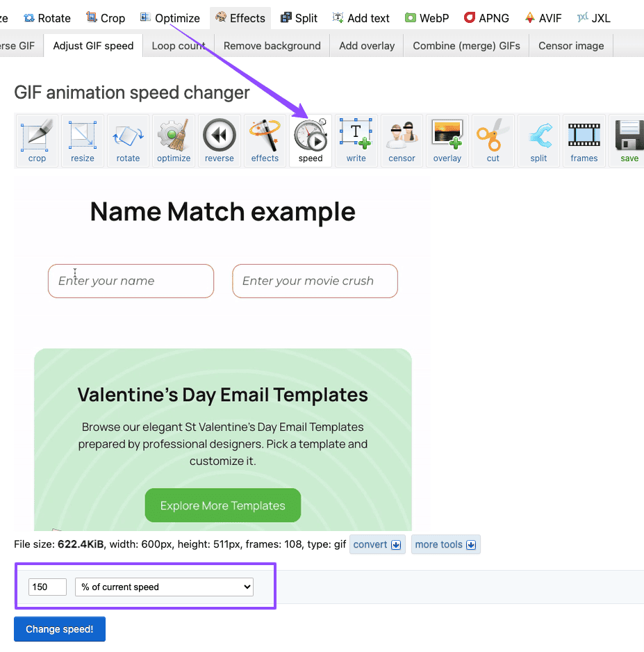Open the speed unit combo box
The width and height of the screenshot is (644, 652).
(x=164, y=587)
